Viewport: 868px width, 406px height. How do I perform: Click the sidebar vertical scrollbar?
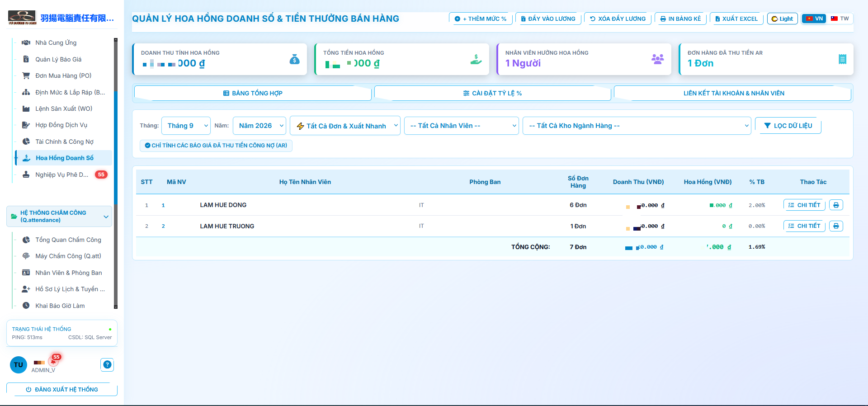tap(116, 174)
